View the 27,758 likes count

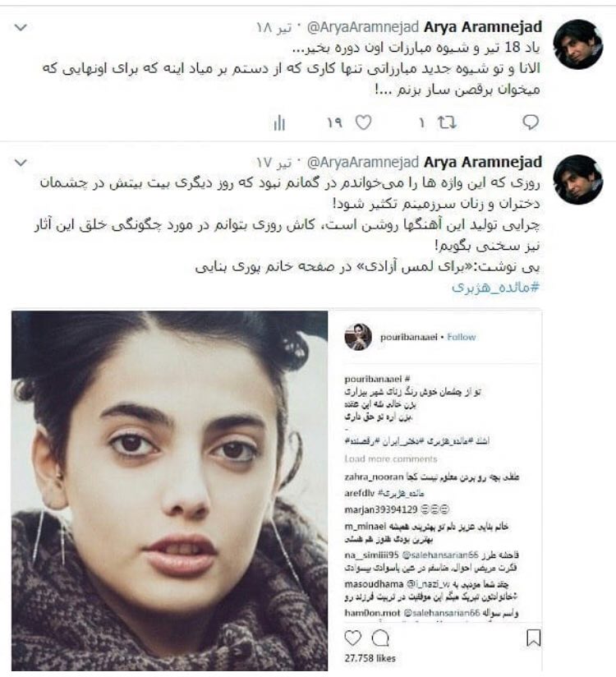click(x=370, y=658)
